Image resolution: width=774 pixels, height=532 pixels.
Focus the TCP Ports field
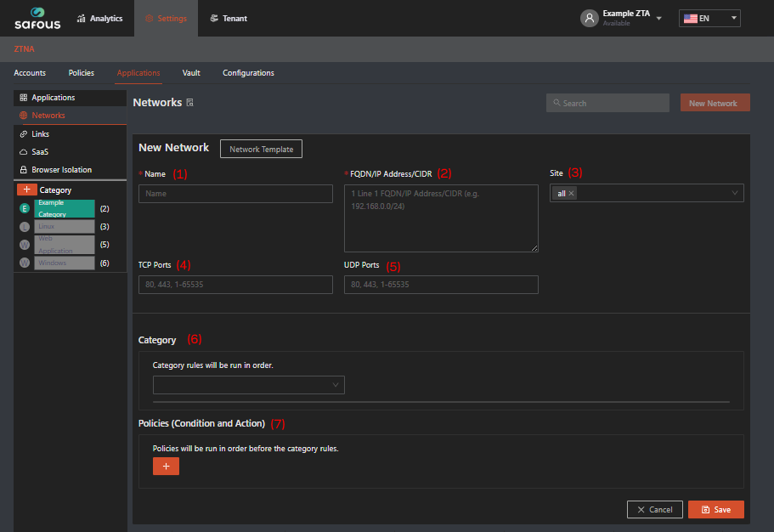tap(235, 285)
